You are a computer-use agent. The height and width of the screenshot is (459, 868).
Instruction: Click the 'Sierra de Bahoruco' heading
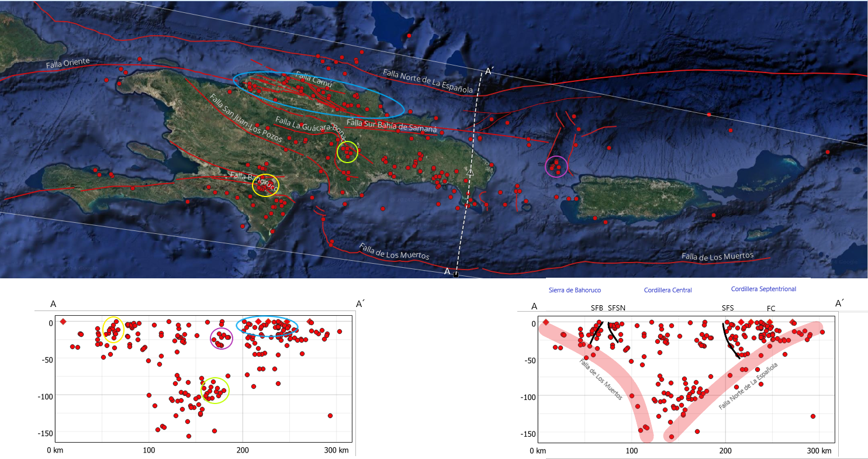[575, 290]
